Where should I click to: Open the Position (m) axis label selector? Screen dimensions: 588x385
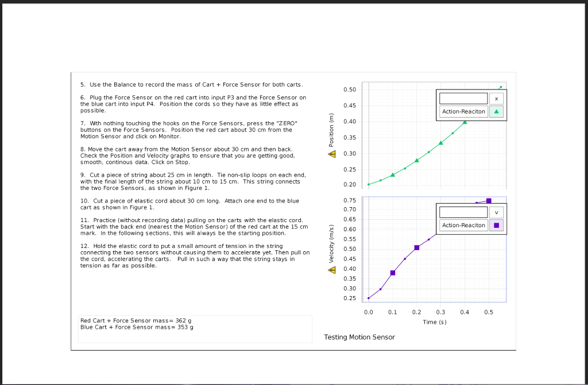[x=331, y=130]
